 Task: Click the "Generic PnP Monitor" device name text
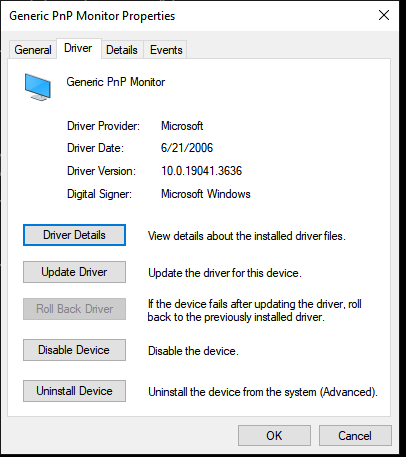tap(116, 82)
